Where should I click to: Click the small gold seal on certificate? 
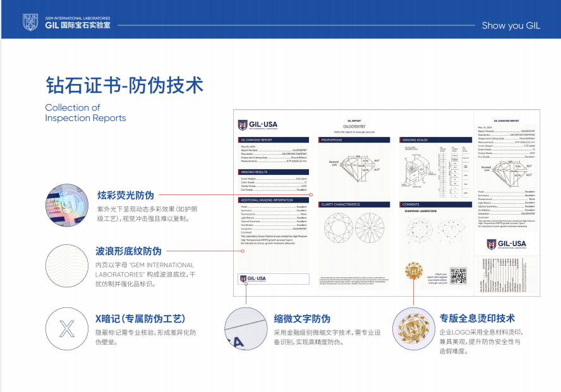tap(414, 271)
